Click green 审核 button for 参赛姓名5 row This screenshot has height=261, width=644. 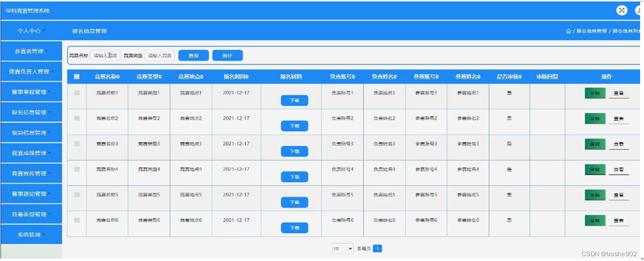[x=595, y=195]
